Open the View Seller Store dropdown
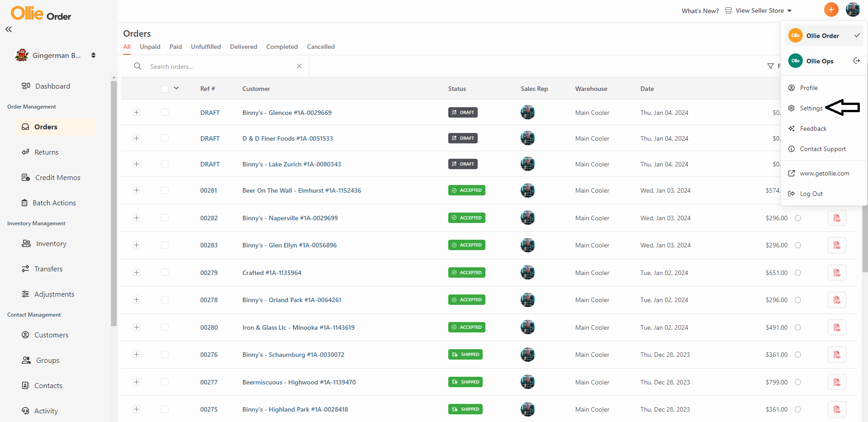This screenshot has height=422, width=868. [x=758, y=10]
